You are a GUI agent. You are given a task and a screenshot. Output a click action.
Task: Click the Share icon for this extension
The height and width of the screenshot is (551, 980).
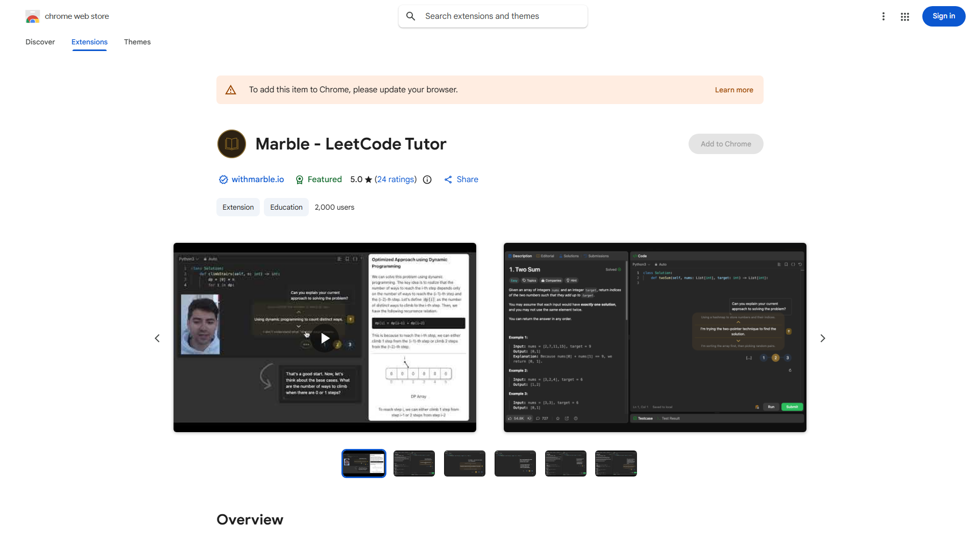tap(448, 180)
